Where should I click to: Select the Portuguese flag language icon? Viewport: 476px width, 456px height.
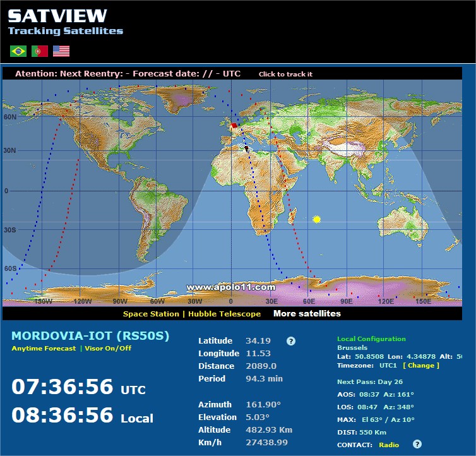(x=40, y=51)
